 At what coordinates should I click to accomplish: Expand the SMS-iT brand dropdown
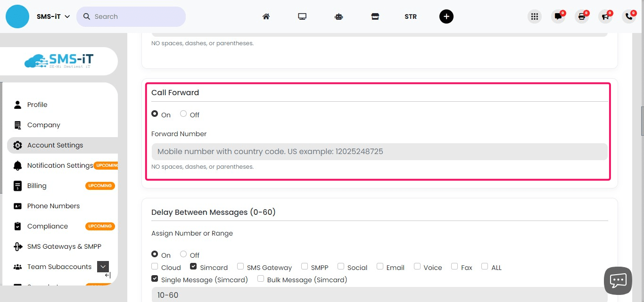click(67, 16)
